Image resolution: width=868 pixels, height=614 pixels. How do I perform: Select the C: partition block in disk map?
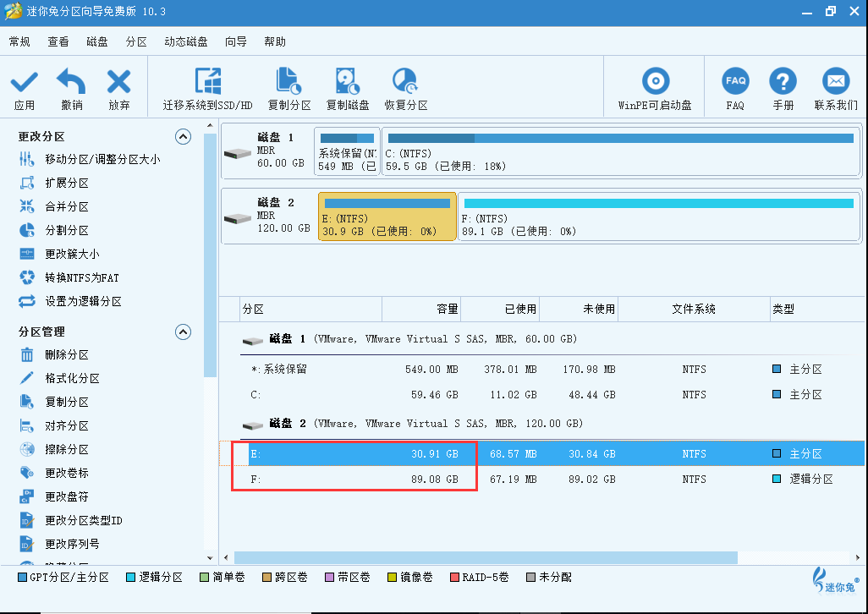click(621, 151)
